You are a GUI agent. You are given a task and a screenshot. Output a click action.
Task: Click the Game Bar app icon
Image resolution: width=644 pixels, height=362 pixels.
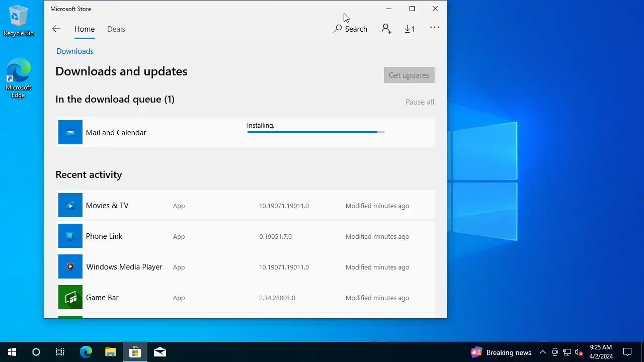pyautogui.click(x=70, y=297)
